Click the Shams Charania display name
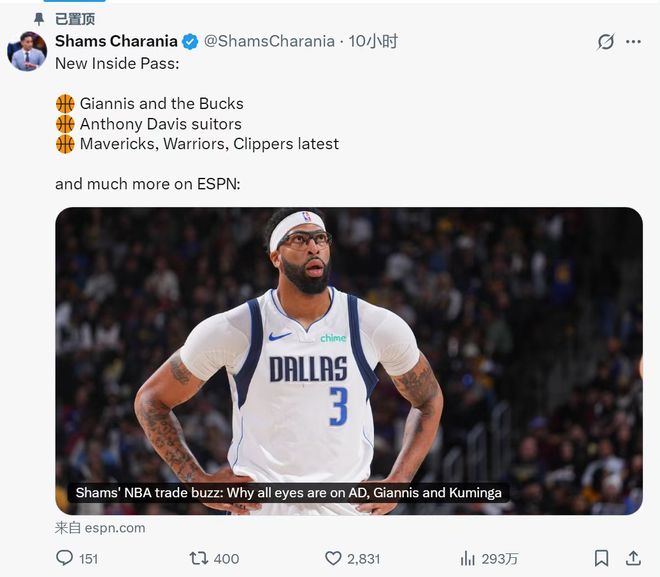Image resolution: width=660 pixels, height=577 pixels. click(116, 42)
